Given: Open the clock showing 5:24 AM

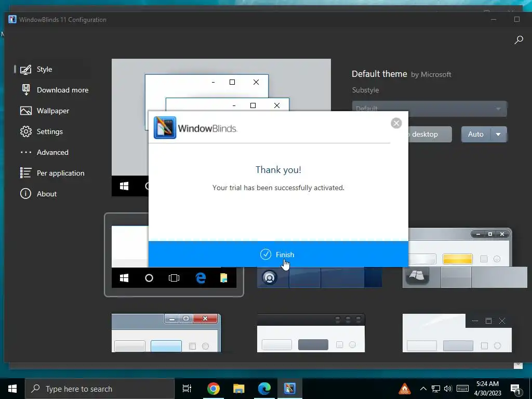Looking at the screenshot, I should tap(487, 389).
